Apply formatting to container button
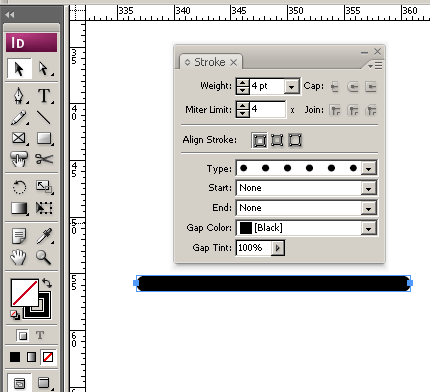This screenshot has width=430, height=392. coord(23,335)
